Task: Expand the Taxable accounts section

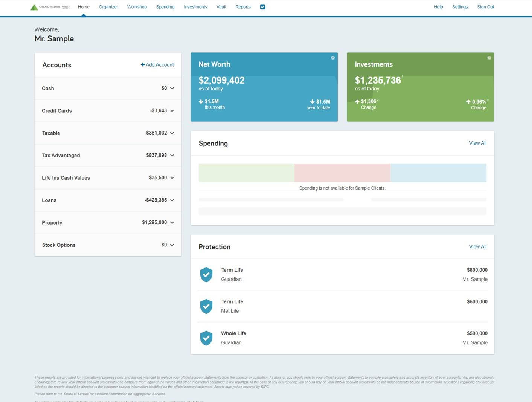Action: point(172,133)
